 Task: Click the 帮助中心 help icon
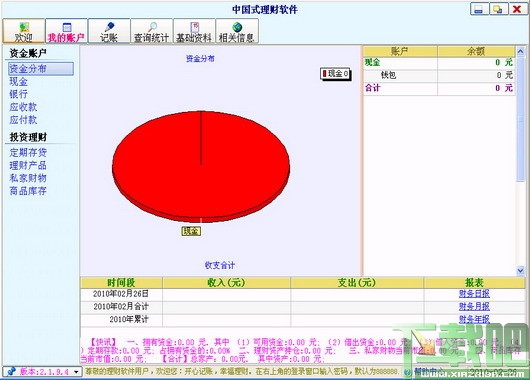408,372
